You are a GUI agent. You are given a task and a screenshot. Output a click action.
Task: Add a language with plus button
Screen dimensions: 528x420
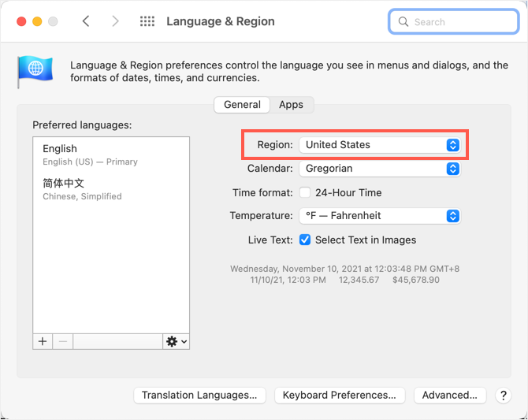(43, 341)
